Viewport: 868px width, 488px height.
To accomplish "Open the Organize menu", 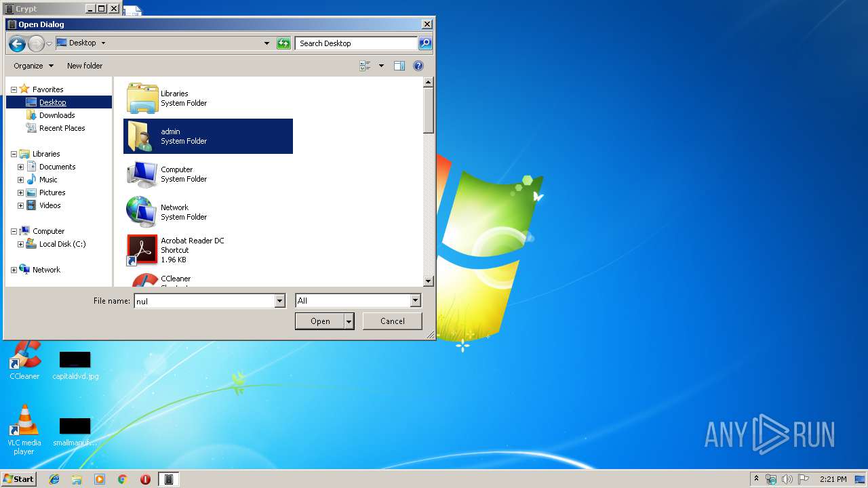I will click(33, 66).
